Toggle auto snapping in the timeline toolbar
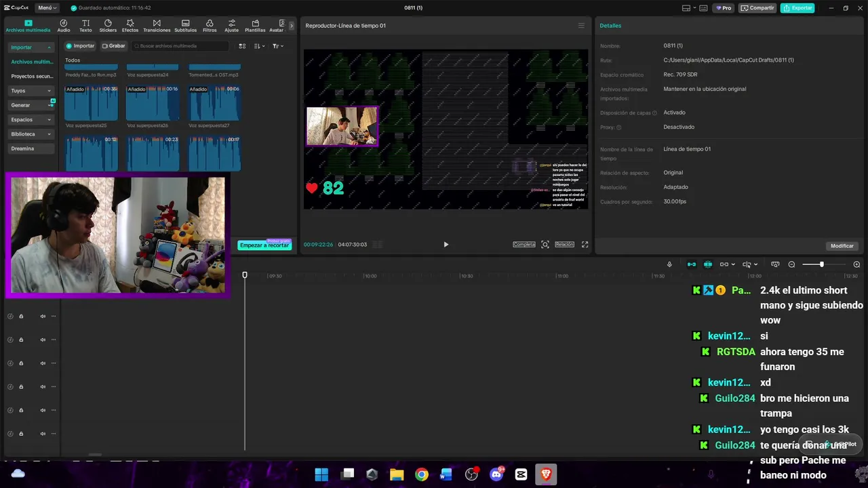The image size is (868, 488). 708,264
